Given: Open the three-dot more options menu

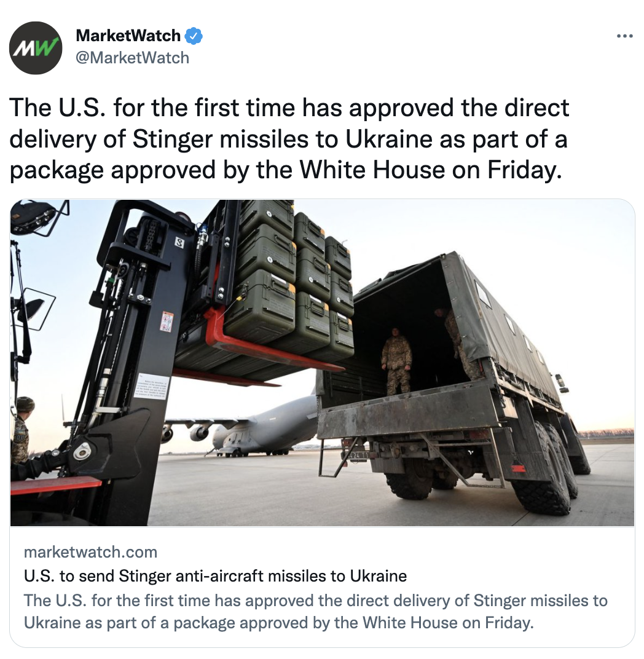Looking at the screenshot, I should (x=625, y=36).
